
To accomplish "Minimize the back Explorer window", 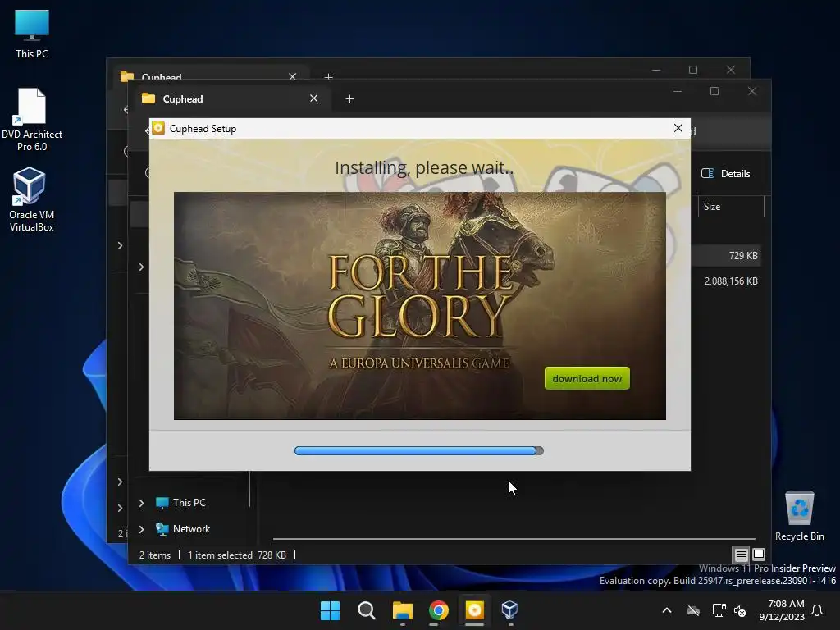I will (x=655, y=71).
